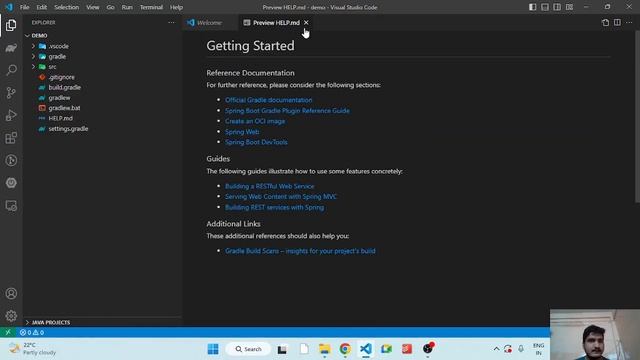Select the Preview HELP.md tab
Viewport: 640px width, 360px height.
[276, 23]
